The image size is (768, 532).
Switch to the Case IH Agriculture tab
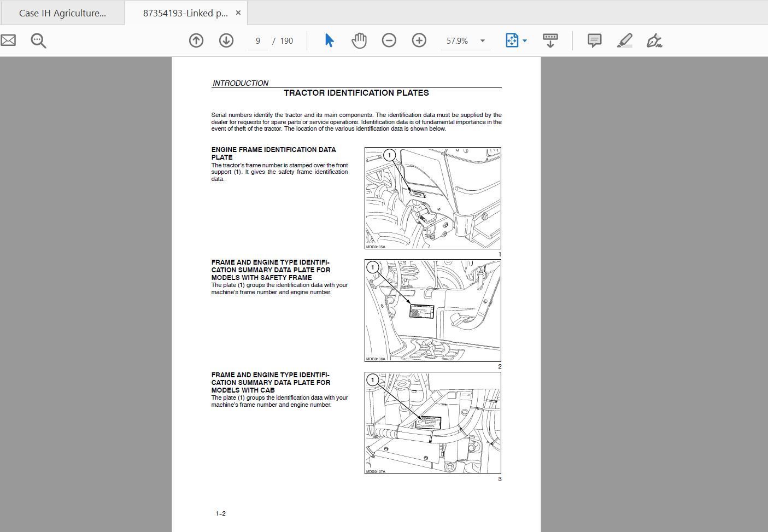[62, 12]
